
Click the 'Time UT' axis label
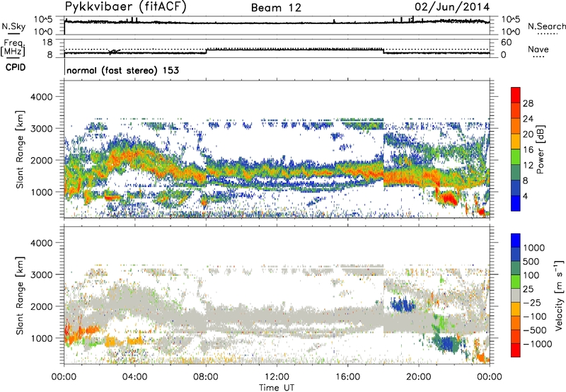pos(277,388)
